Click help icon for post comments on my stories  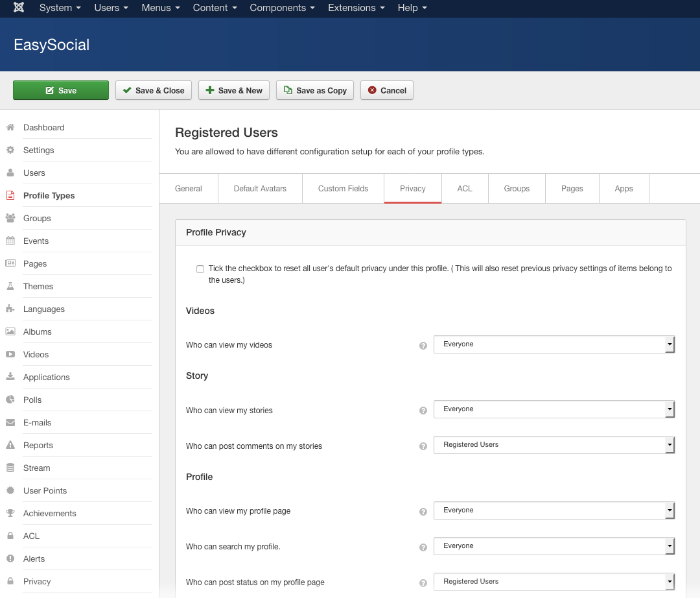point(423,446)
